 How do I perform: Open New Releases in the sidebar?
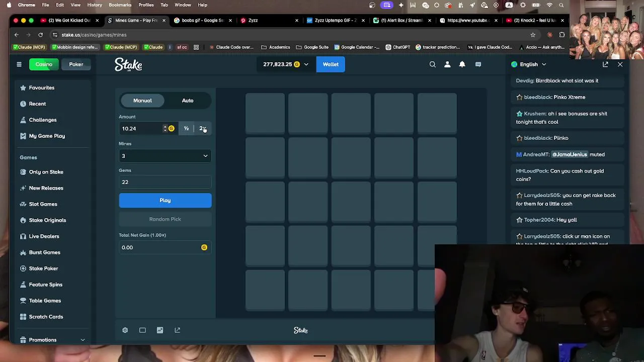tap(46, 188)
